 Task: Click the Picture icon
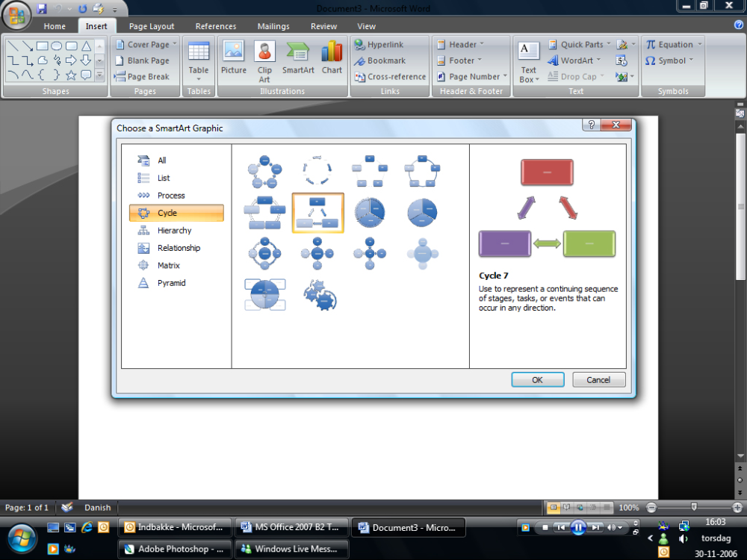tap(233, 57)
